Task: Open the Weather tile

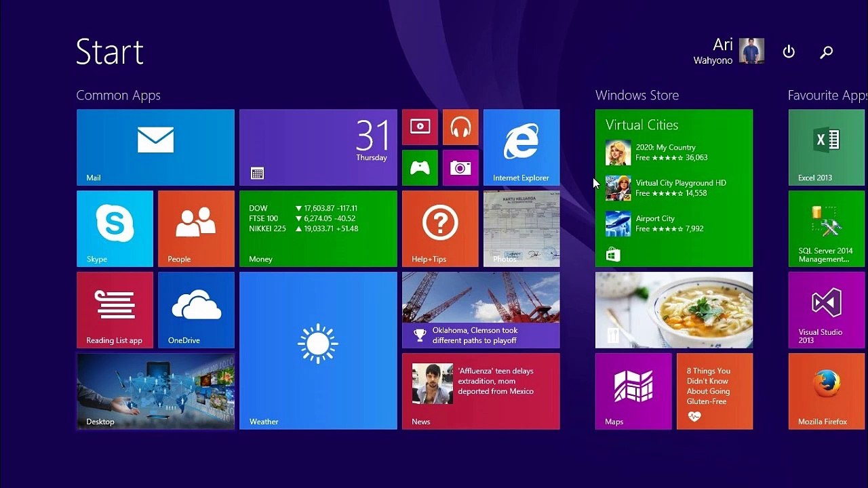Action: (x=318, y=350)
